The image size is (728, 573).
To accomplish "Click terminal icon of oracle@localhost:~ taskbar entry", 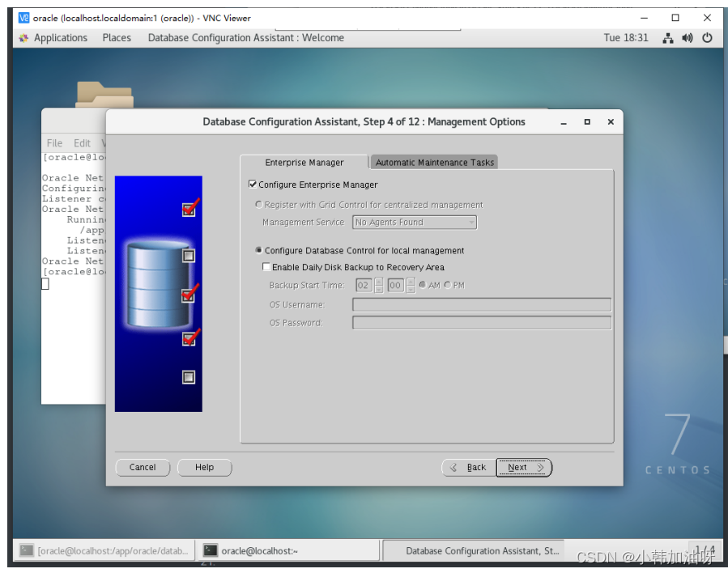I will tap(211, 550).
